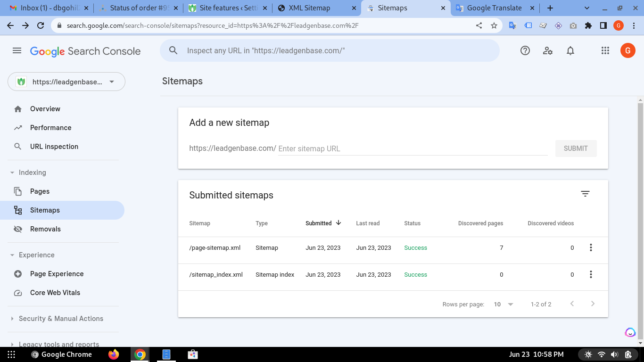Reload the current page
The height and width of the screenshot is (362, 644).
(41, 25)
